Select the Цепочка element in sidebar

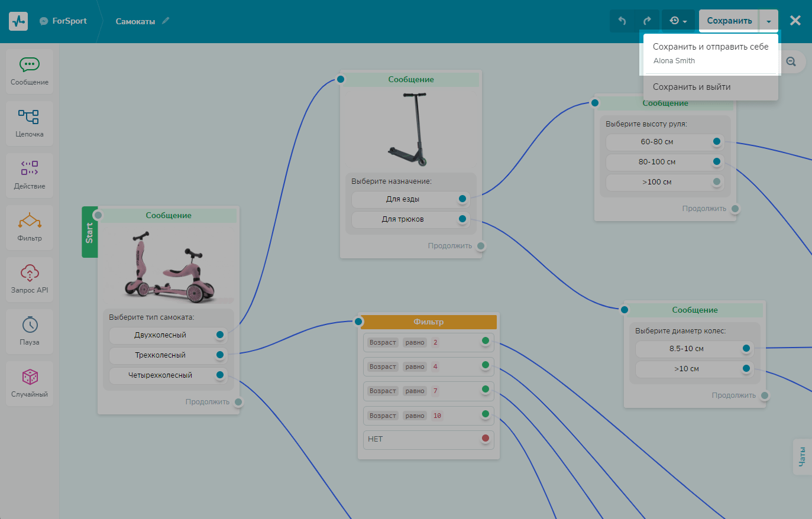pos(30,123)
